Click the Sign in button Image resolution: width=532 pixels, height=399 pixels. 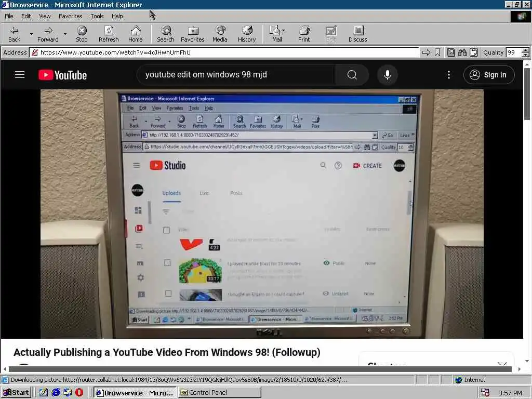489,75
